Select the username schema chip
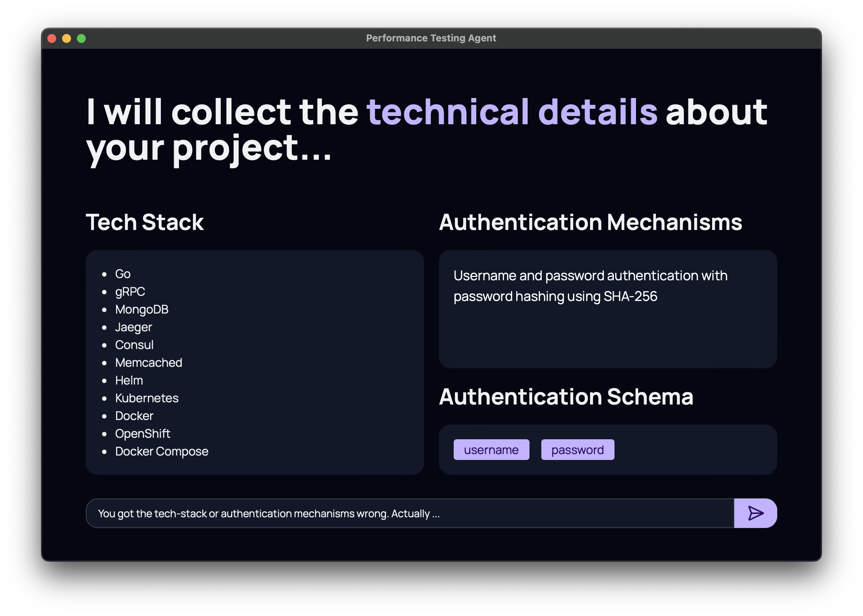The width and height of the screenshot is (863, 616). click(492, 450)
